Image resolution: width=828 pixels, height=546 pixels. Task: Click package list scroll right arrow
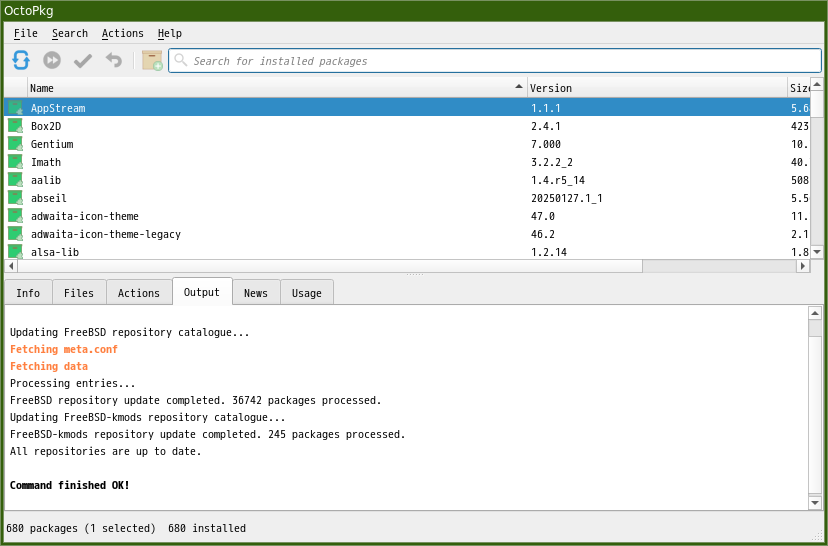(803, 266)
